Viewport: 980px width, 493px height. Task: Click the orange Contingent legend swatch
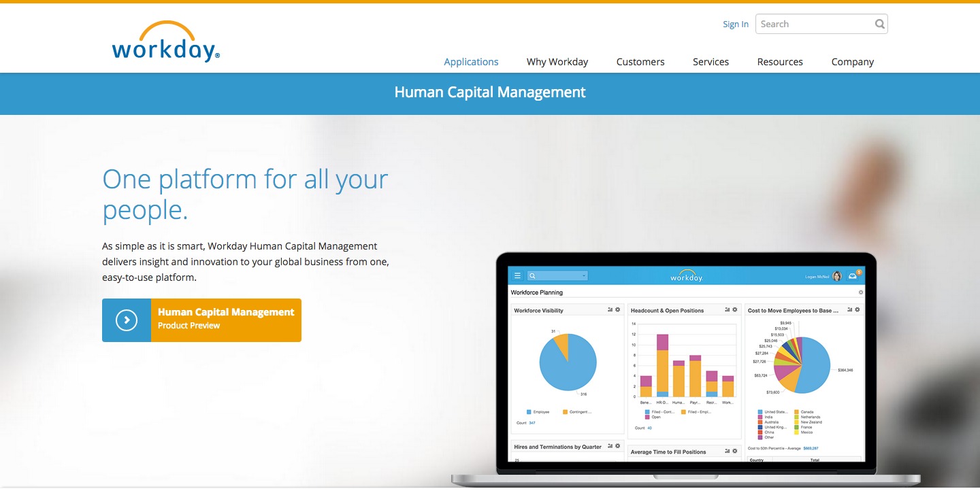[565, 412]
